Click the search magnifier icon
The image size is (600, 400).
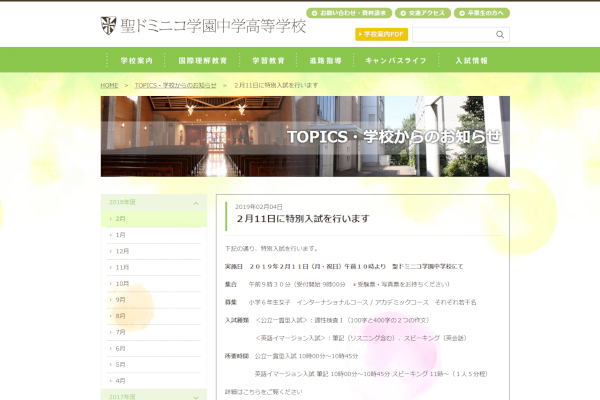click(x=500, y=34)
